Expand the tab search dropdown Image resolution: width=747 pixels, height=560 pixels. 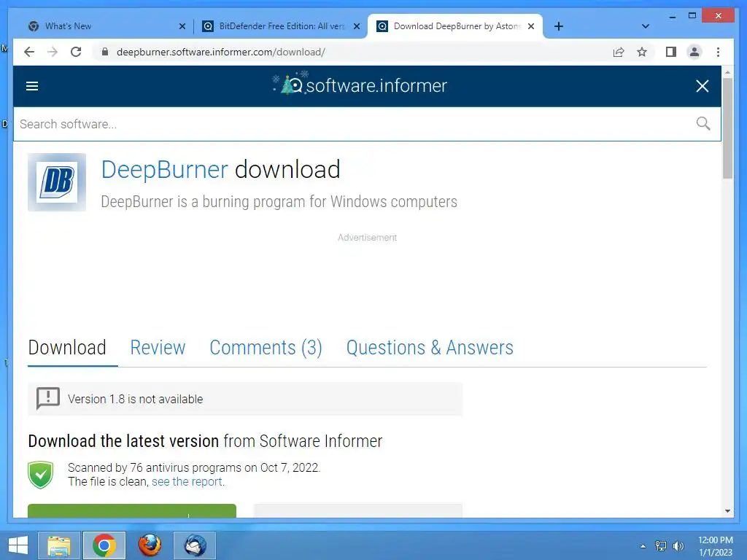(x=646, y=26)
